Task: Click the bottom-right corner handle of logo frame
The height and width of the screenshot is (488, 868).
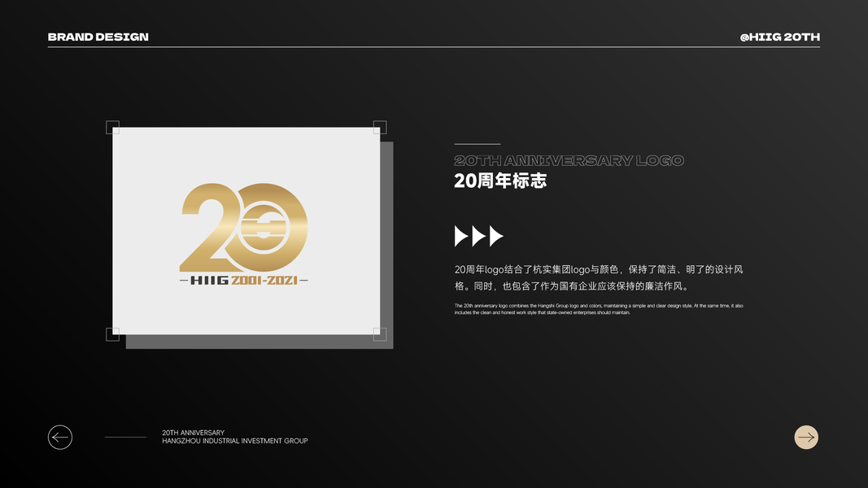Action: pos(380,334)
